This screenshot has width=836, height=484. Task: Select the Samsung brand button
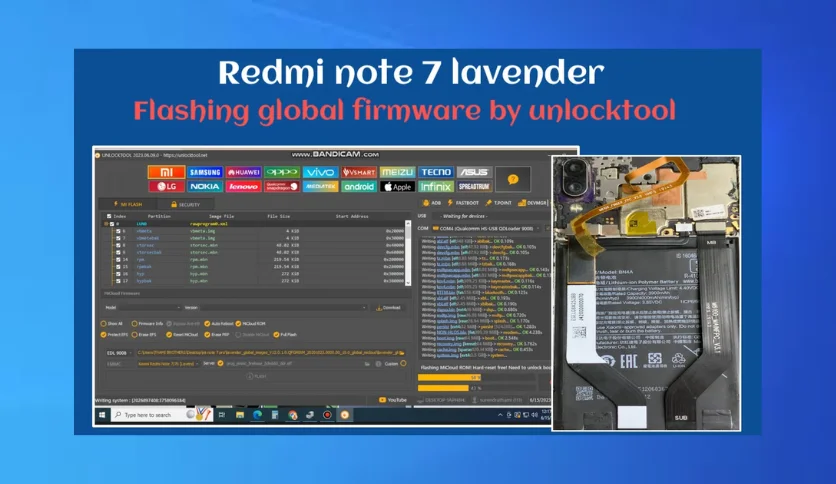[205, 172]
